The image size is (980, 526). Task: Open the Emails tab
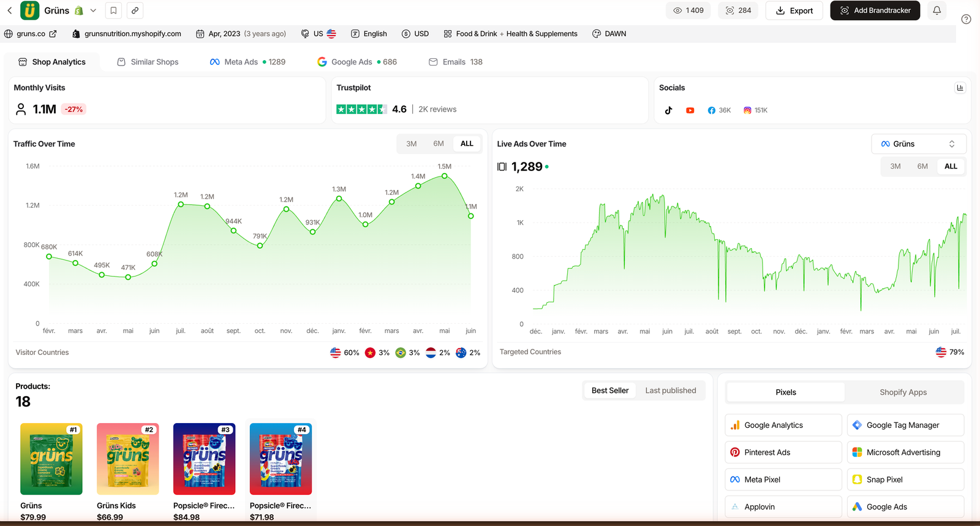pyautogui.click(x=455, y=62)
